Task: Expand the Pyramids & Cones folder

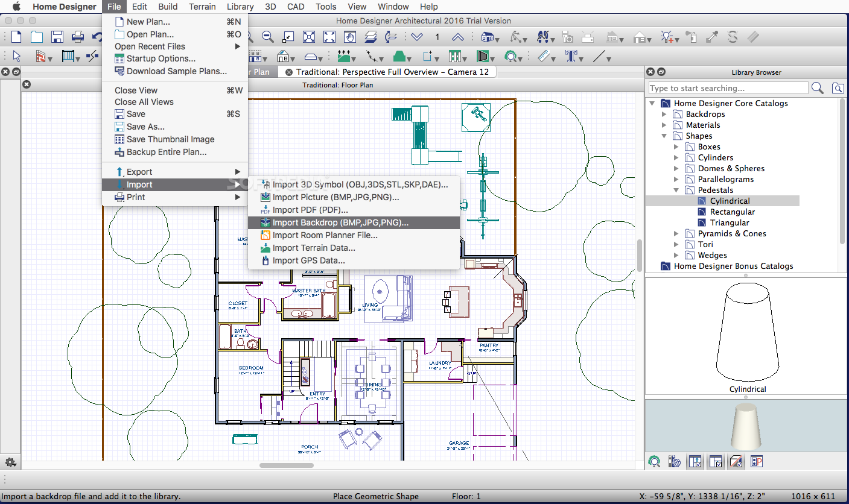Action: 676,233
